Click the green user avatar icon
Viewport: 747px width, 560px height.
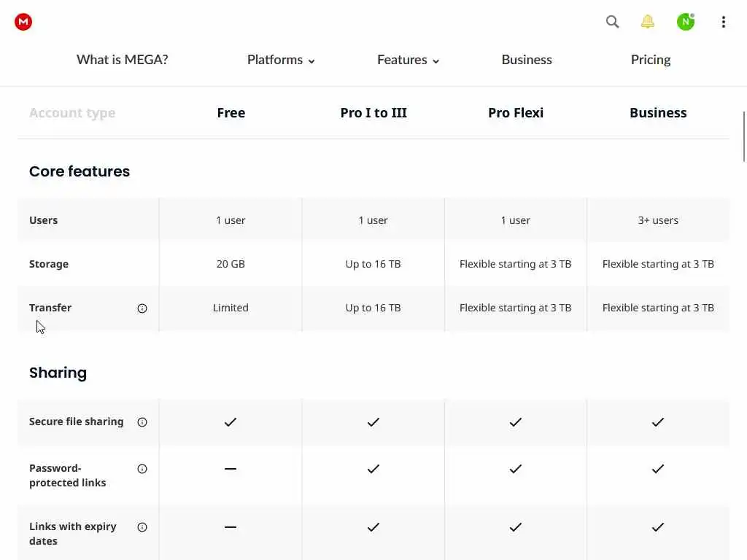pos(686,22)
